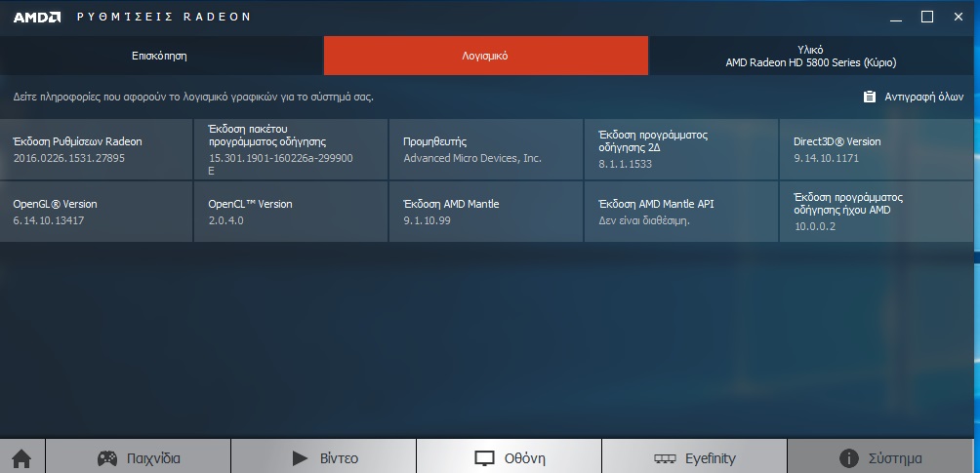The width and height of the screenshot is (980, 473).
Task: Open the Σύστημα system section
Action: click(x=882, y=458)
